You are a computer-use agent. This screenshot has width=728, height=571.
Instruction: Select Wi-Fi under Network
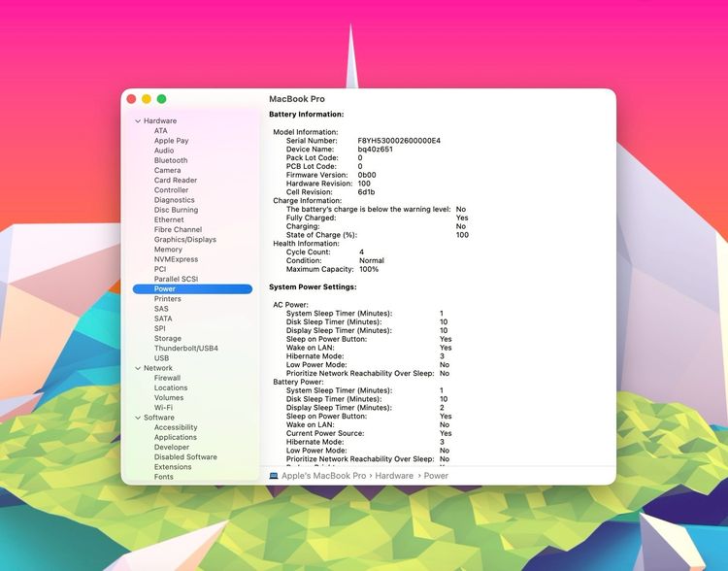coord(163,408)
